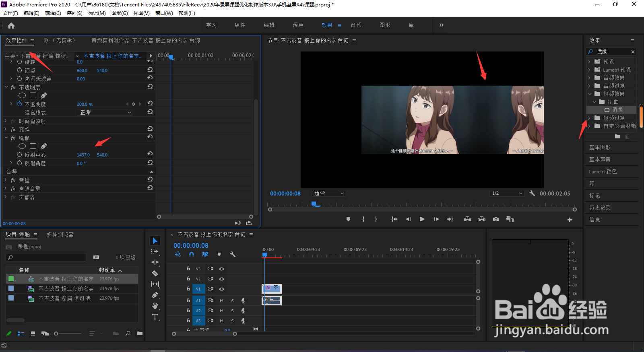Expand the Presets folder in Effects
This screenshot has width=644, height=352.
tap(589, 62)
